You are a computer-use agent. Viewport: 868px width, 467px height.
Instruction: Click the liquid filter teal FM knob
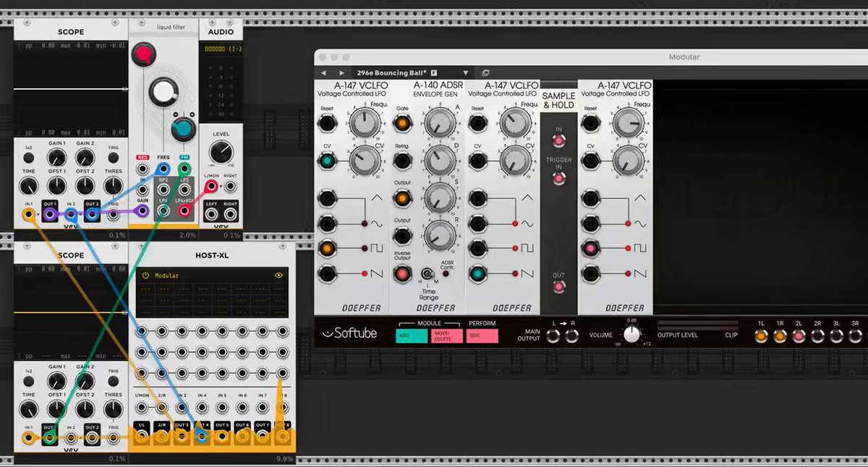(182, 130)
